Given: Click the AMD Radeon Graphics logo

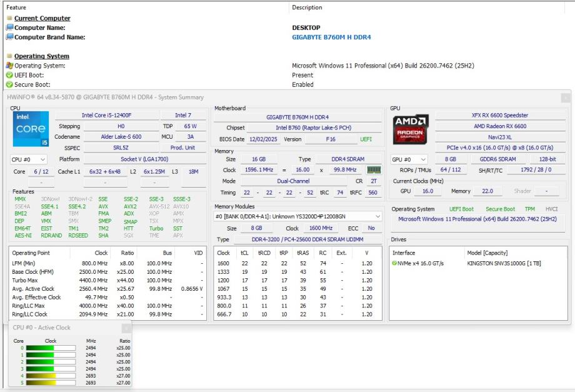Looking at the screenshot, I should (411, 129).
